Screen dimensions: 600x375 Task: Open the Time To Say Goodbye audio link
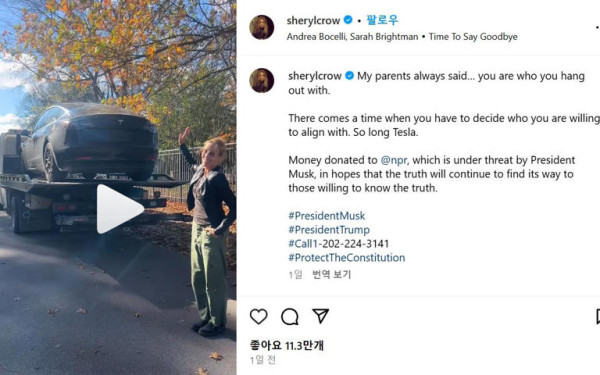[x=473, y=37]
